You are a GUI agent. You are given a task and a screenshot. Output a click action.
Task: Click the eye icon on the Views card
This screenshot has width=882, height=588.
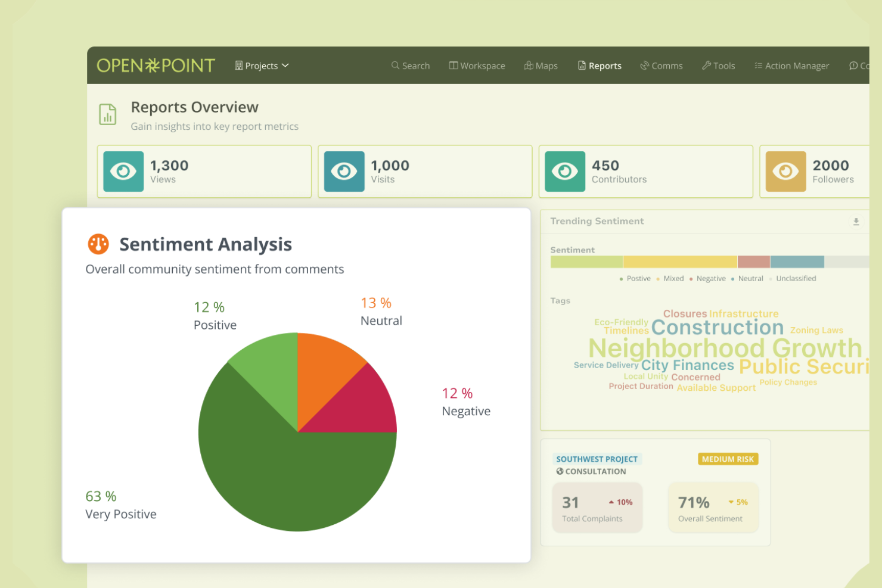coord(123,172)
